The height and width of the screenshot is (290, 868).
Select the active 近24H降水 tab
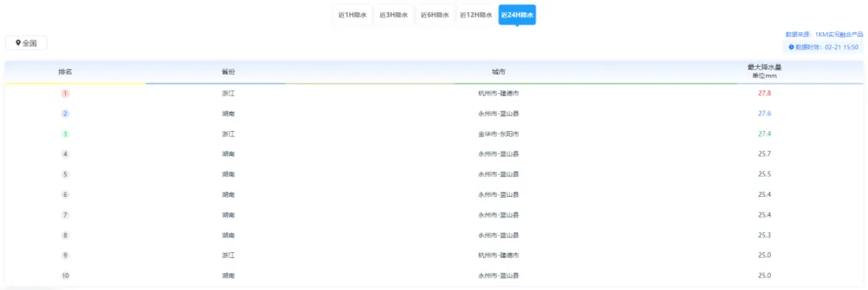517,15
